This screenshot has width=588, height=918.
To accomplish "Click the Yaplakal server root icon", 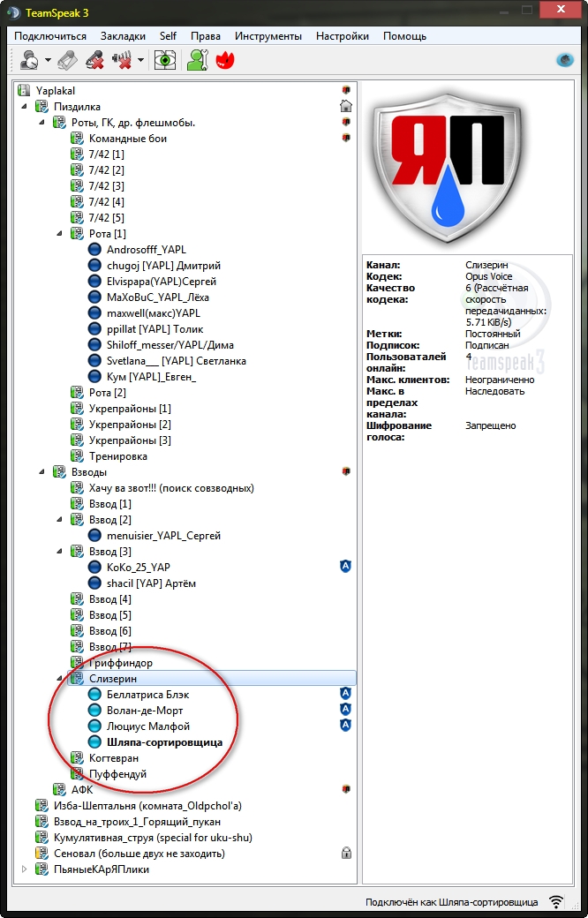I will point(24,91).
